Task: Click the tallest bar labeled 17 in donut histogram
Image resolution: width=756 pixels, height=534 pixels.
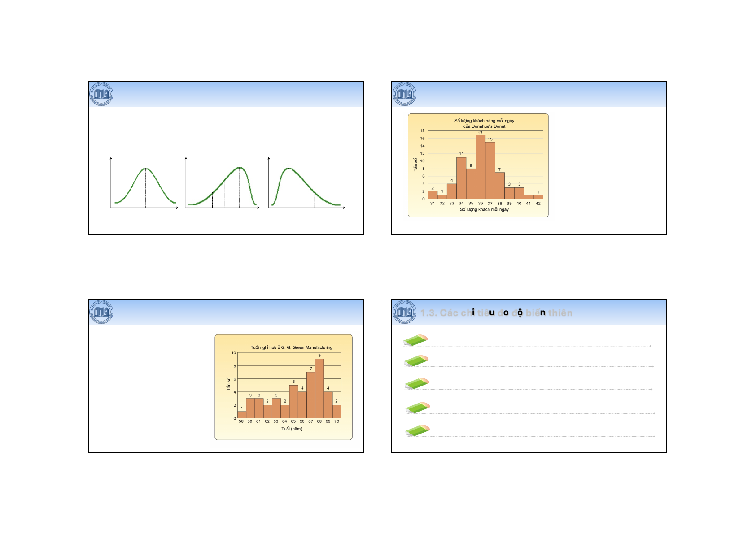Action: tap(480, 167)
